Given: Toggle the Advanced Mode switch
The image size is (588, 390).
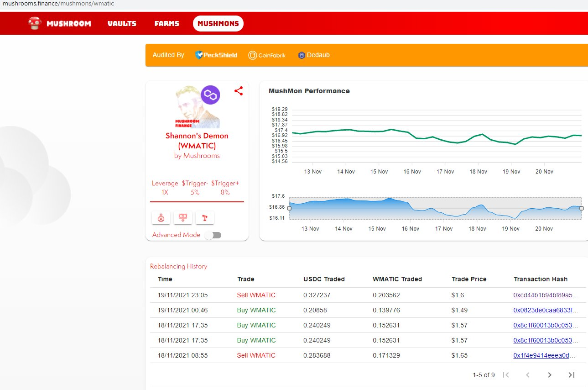Looking at the screenshot, I should pyautogui.click(x=213, y=235).
